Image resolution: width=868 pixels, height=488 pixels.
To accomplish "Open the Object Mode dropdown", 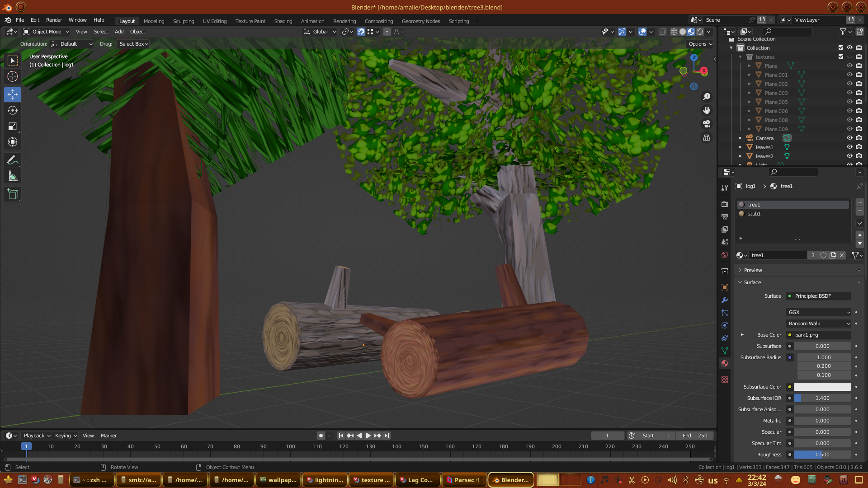I will click(46, 32).
